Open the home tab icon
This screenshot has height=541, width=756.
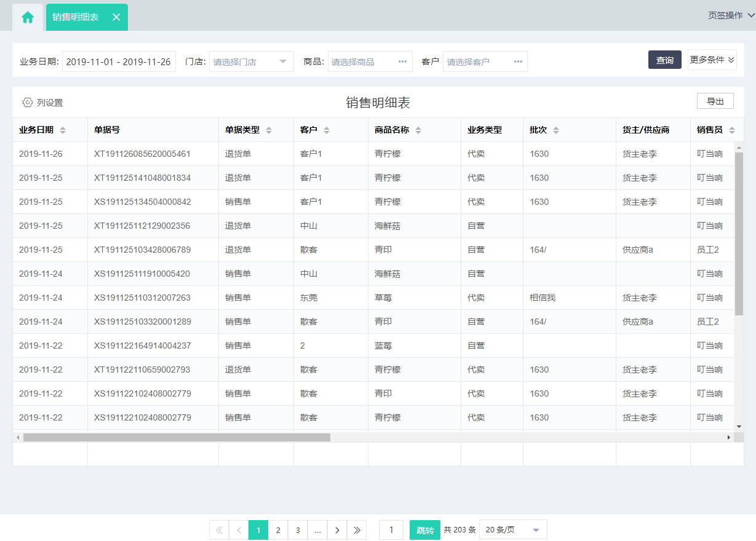tap(28, 17)
